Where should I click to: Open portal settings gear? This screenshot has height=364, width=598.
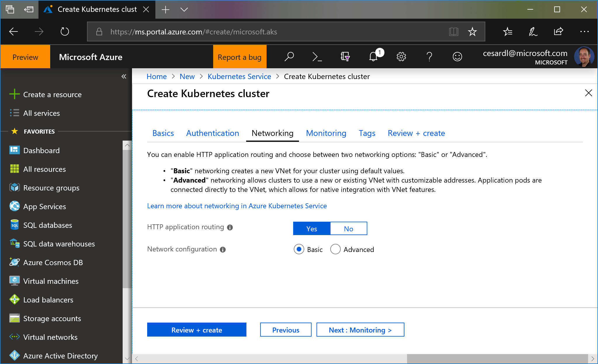(x=401, y=57)
